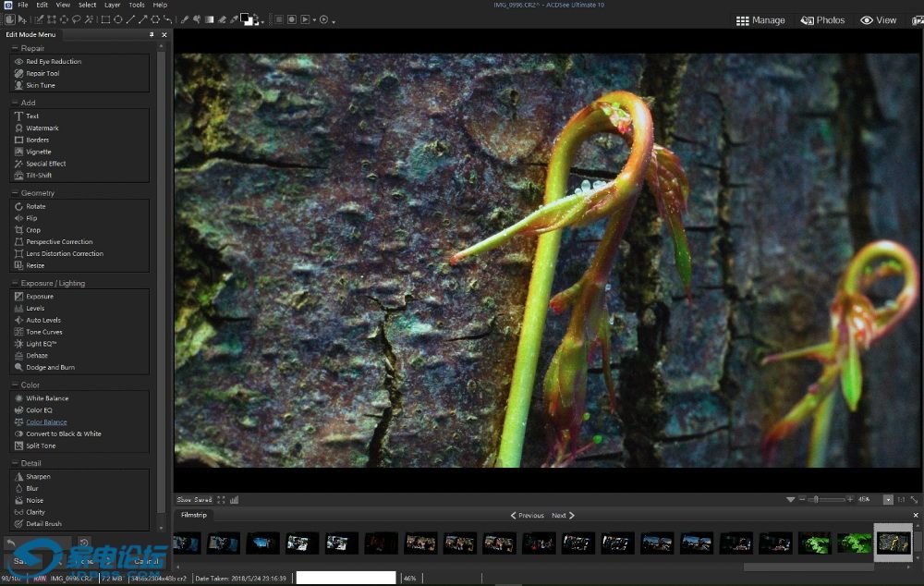
Task: Adjust the zoom slider below the image
Action: pyautogui.click(x=815, y=499)
